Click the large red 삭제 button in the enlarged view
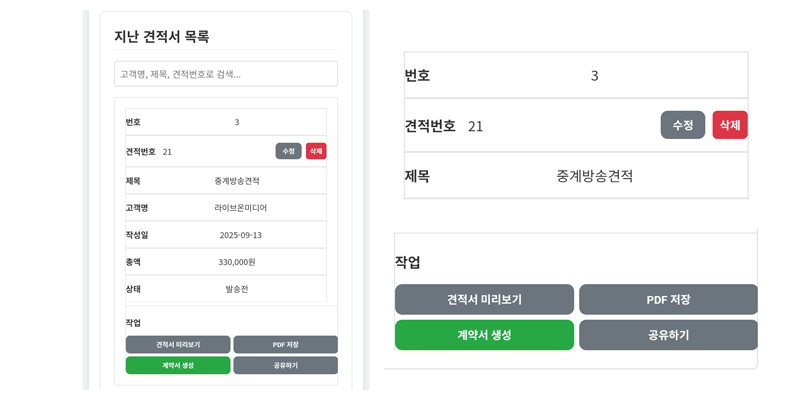Screen dimensions: 800x400 [730, 125]
